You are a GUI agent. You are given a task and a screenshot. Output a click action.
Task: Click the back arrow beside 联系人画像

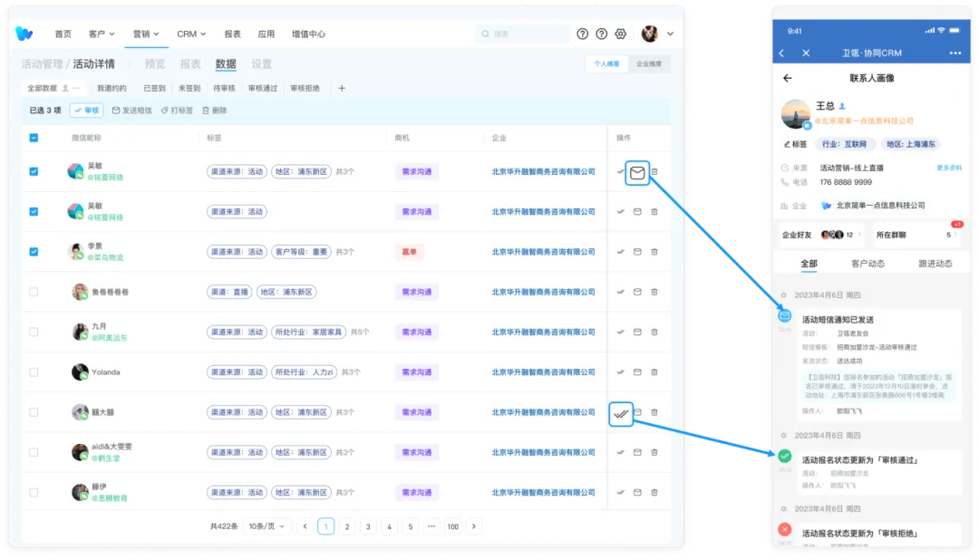point(787,79)
